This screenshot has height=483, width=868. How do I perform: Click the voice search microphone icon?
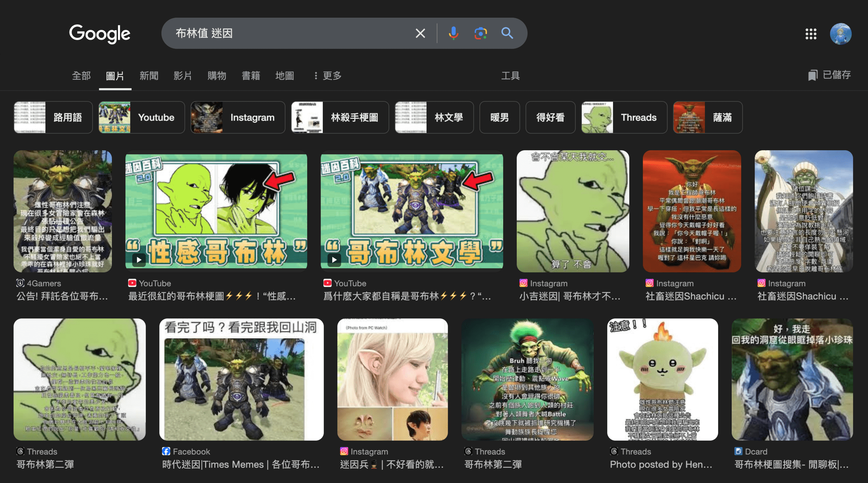click(x=453, y=33)
